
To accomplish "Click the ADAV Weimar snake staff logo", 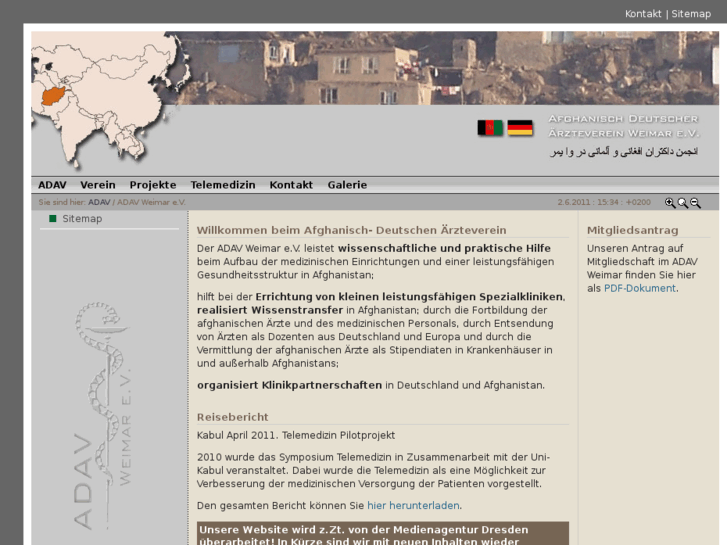I will (x=103, y=415).
